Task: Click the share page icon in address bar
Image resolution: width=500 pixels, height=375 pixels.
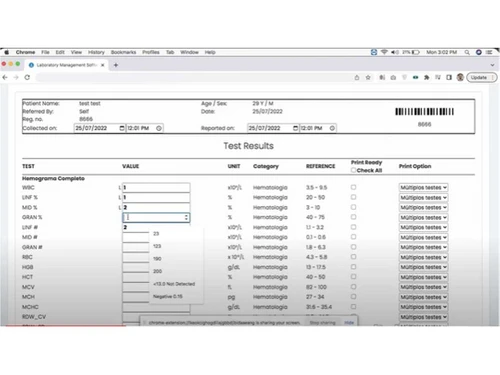Action: (357, 77)
